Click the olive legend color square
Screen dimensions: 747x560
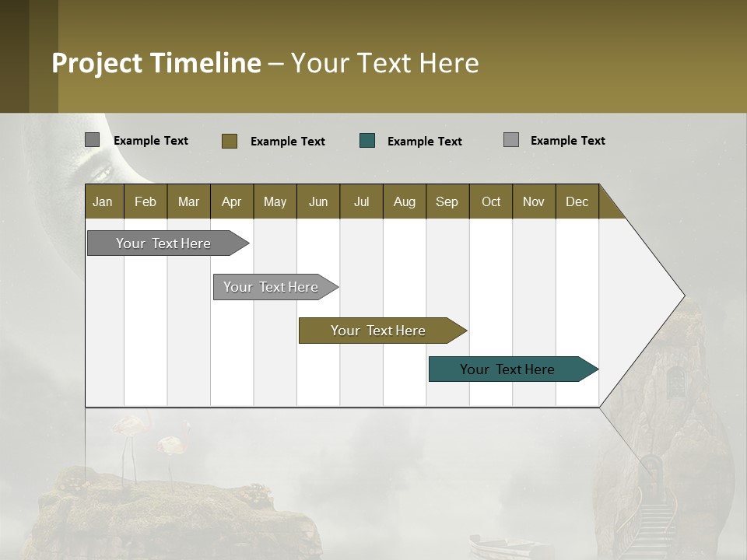click(x=229, y=141)
